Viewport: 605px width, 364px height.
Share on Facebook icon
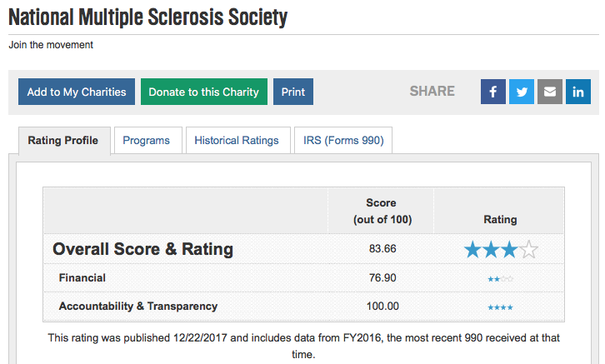pos(493,92)
